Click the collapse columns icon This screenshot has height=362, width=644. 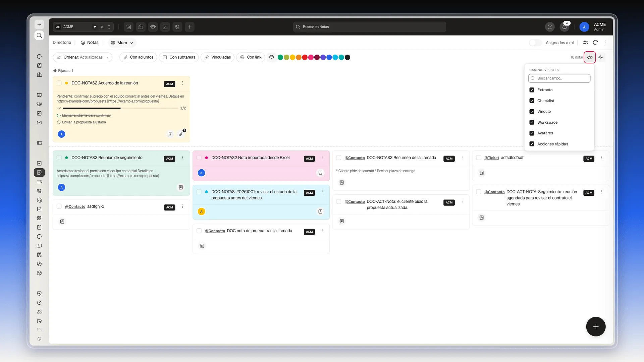click(601, 57)
